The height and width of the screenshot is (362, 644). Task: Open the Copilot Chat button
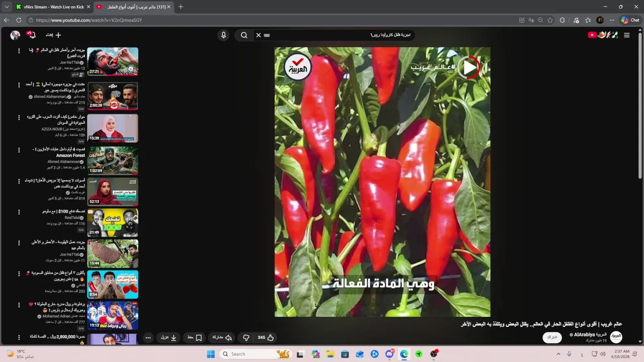click(630, 20)
